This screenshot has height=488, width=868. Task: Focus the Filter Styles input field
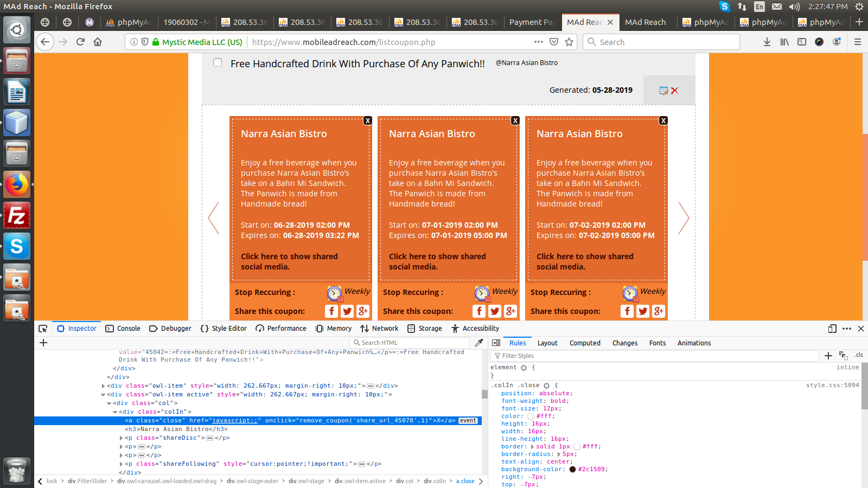coord(654,356)
